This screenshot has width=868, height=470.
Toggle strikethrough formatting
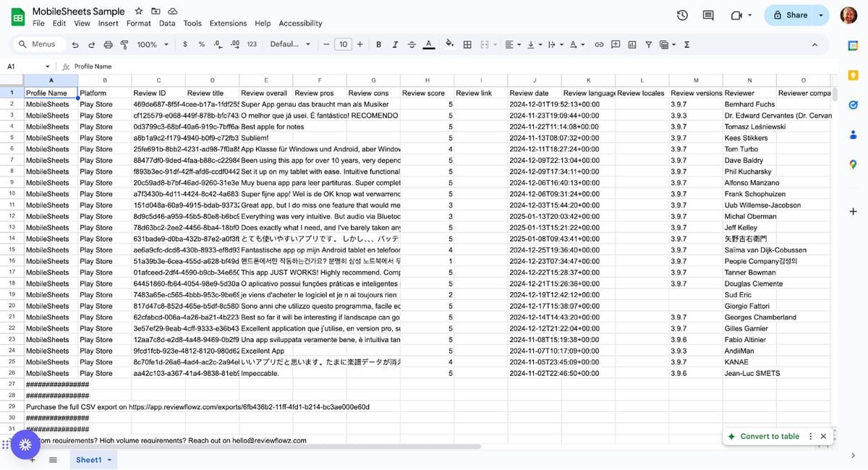click(412, 44)
